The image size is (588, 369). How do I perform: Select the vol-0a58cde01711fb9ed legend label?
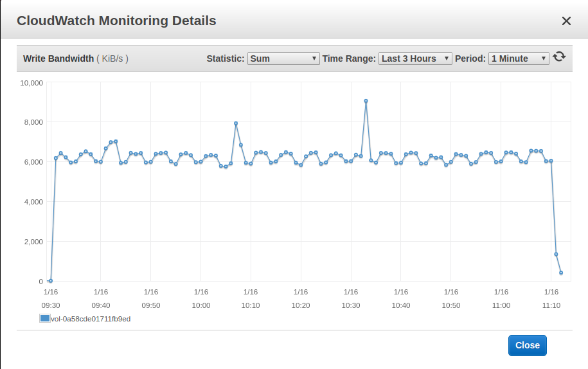pos(91,319)
